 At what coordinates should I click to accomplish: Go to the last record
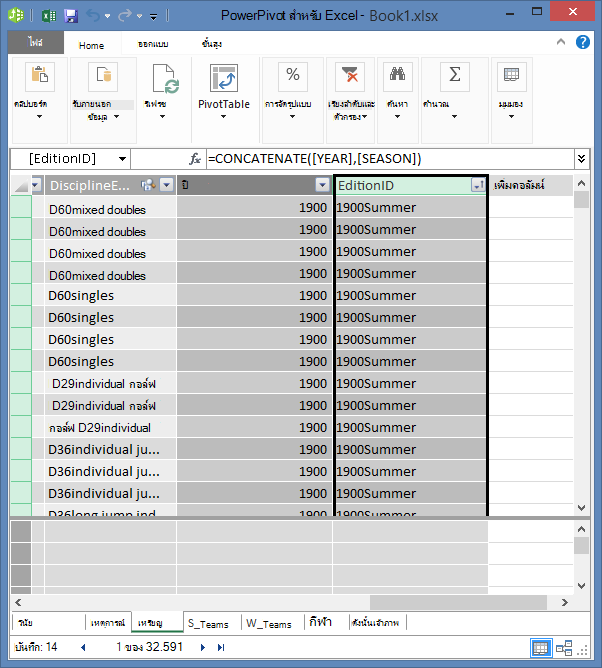click(221, 648)
